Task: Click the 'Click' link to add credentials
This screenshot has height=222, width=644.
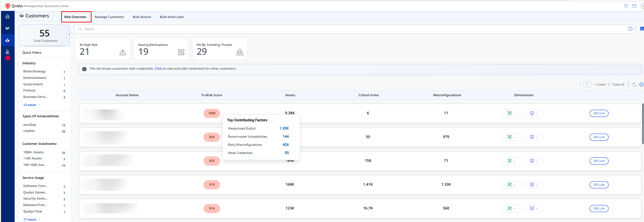Action: coord(158,69)
